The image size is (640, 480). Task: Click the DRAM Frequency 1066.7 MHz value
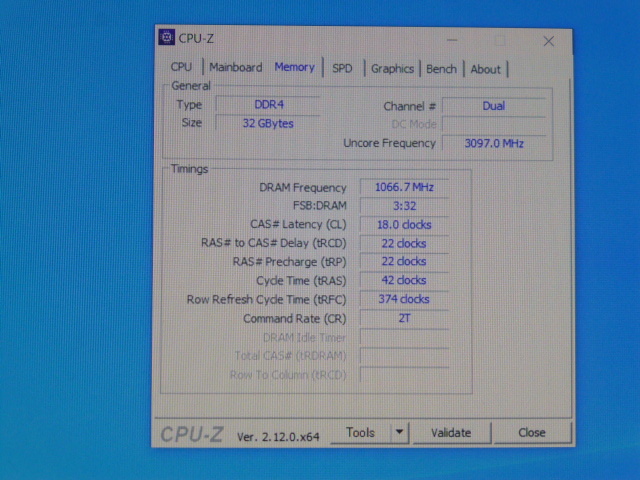tap(404, 187)
